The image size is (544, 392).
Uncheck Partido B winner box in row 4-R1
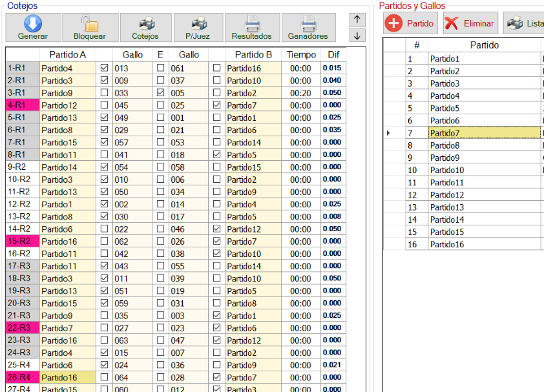click(216, 105)
